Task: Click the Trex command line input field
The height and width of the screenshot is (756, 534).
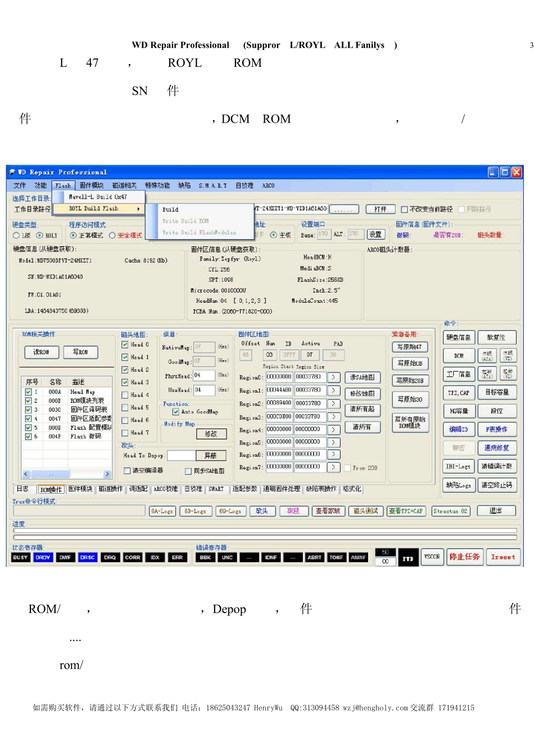Action: [x=79, y=510]
